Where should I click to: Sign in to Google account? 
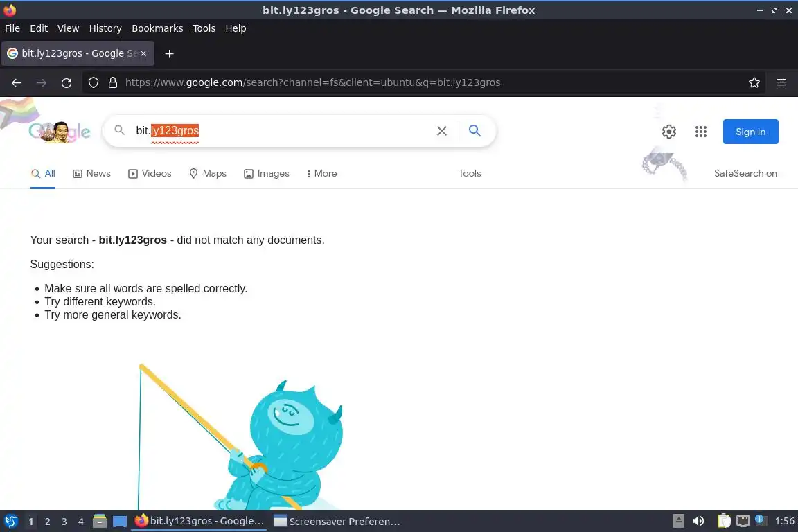pyautogui.click(x=750, y=132)
